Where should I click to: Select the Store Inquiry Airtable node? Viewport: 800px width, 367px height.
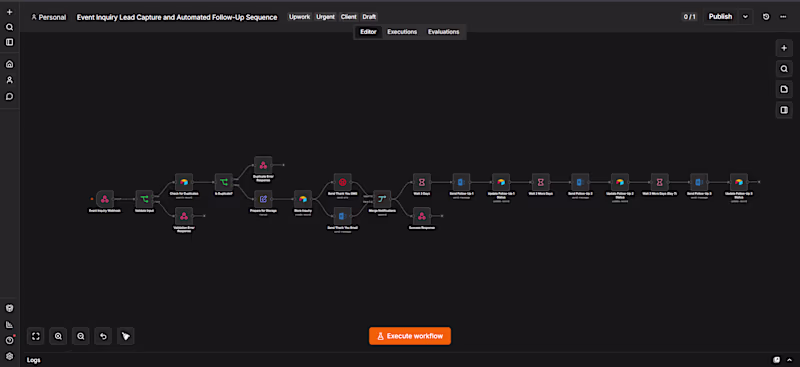[x=303, y=199]
